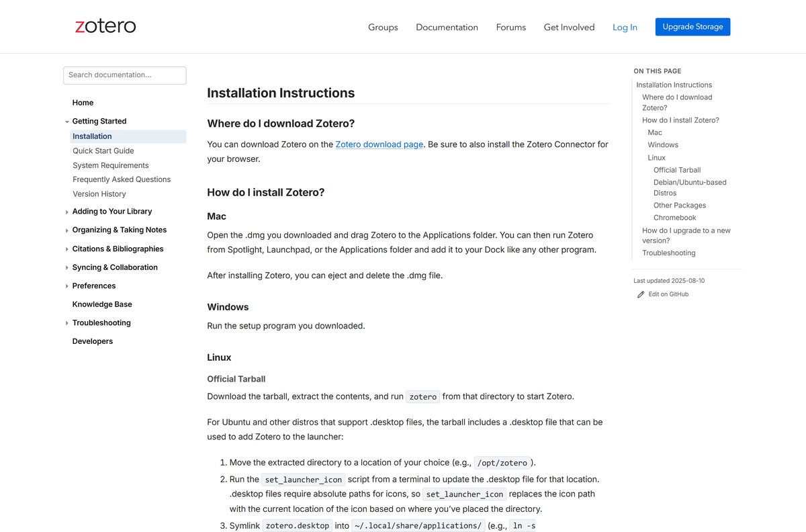Screen dimensions: 806x532
Task: Open the Preferences sidebar section
Action: coord(94,286)
